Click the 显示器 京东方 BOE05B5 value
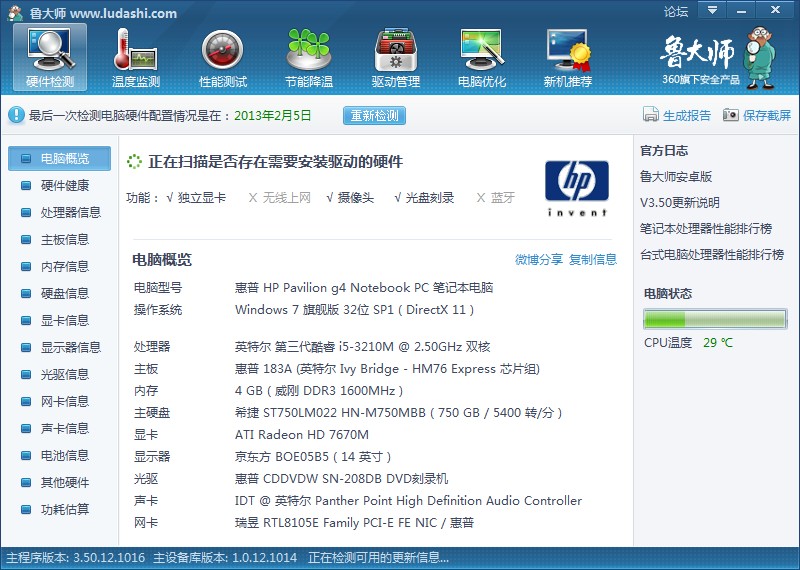Viewport: 800px width, 570px height. coord(313,457)
